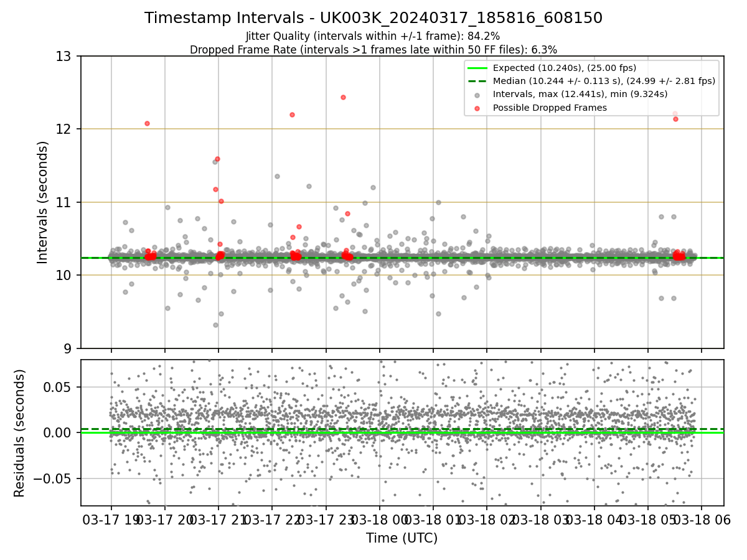Click the highest red dropped-frame point near 12.4 seconds
The image size is (747, 560).
click(343, 97)
